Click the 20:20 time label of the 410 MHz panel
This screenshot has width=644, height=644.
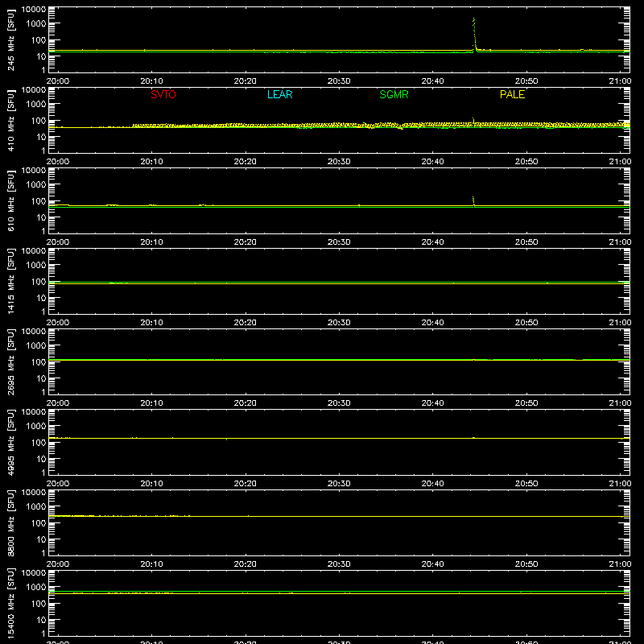pos(246,162)
